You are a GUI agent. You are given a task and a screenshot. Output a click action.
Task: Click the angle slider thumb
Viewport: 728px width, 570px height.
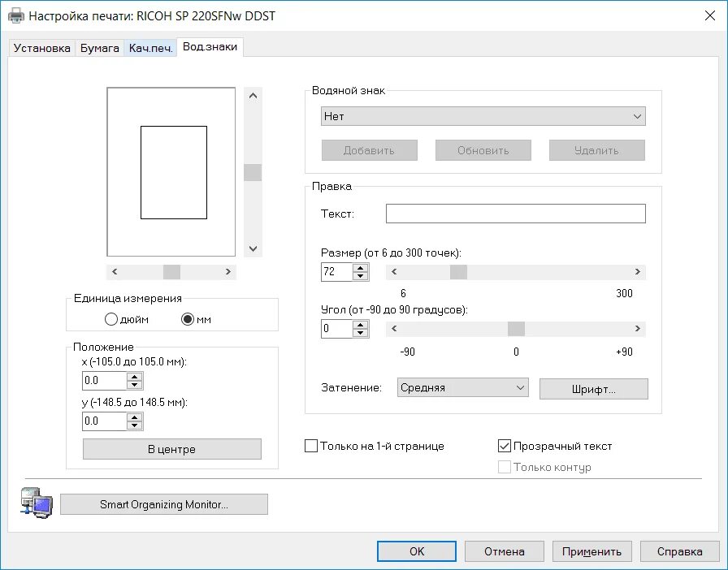[516, 329]
